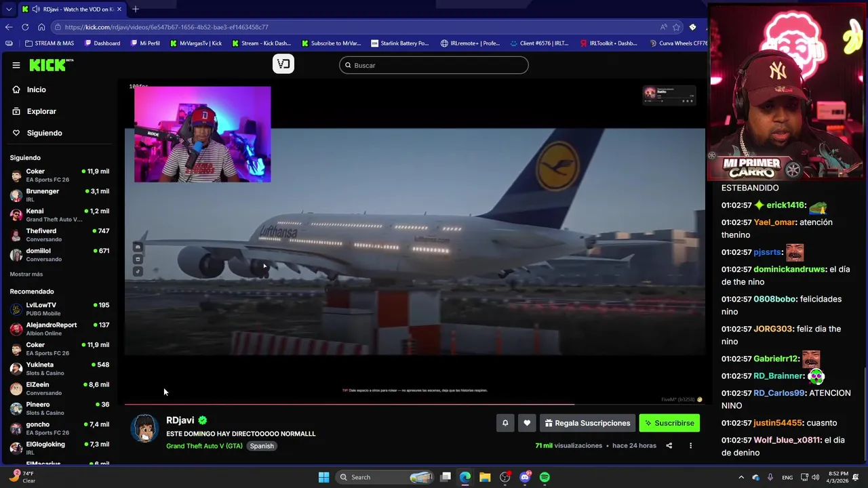Bookmark this page with the star

pos(676,27)
